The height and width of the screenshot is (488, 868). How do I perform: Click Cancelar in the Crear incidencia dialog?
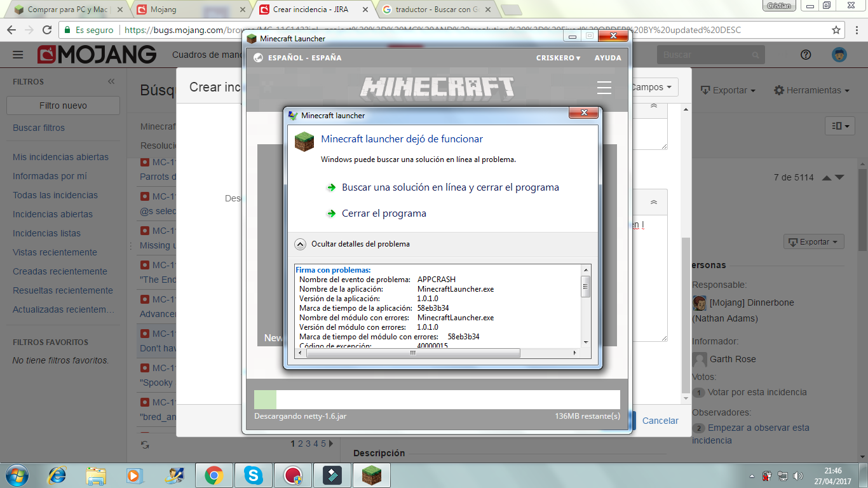coord(660,421)
